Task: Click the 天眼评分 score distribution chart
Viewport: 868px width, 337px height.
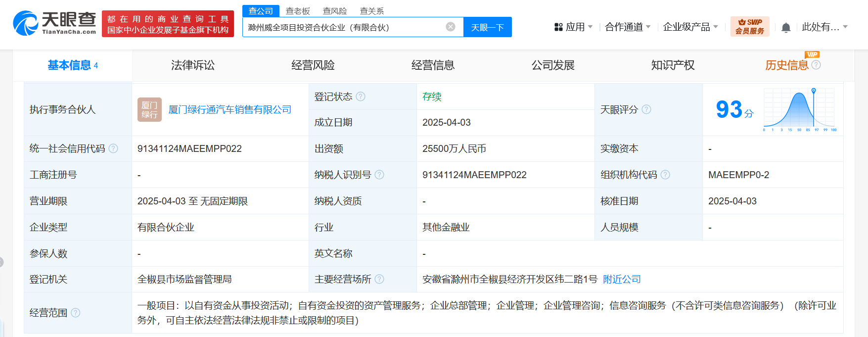Action: pos(800,109)
